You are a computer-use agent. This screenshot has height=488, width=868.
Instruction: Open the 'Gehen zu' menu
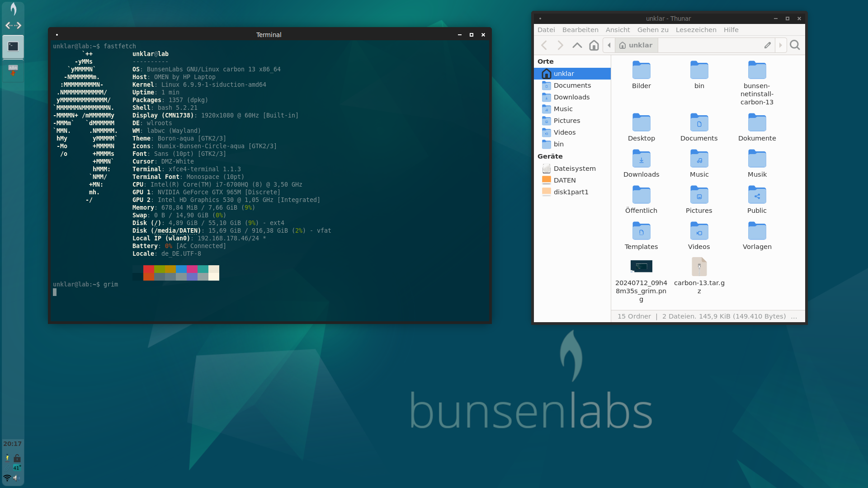click(x=653, y=30)
